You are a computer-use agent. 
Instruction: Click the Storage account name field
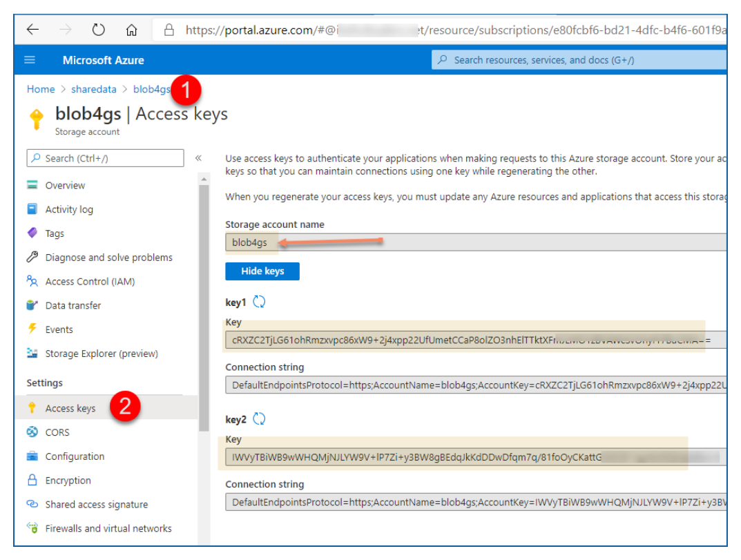(x=476, y=242)
